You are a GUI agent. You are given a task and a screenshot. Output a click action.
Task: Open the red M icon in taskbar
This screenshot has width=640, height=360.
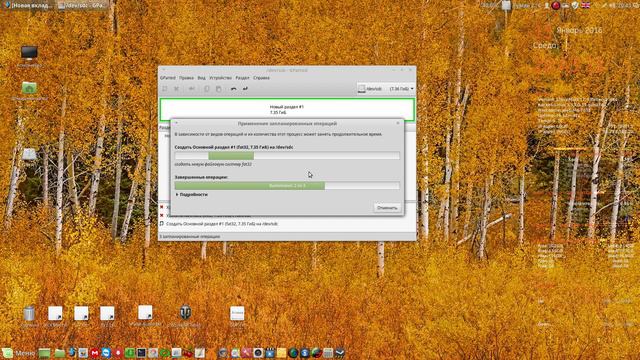[95, 353]
